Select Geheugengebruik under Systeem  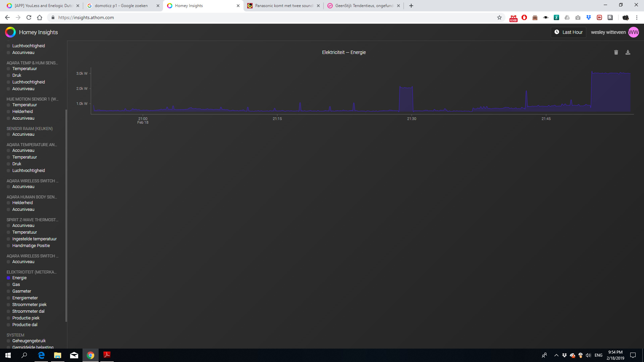pos(29,341)
